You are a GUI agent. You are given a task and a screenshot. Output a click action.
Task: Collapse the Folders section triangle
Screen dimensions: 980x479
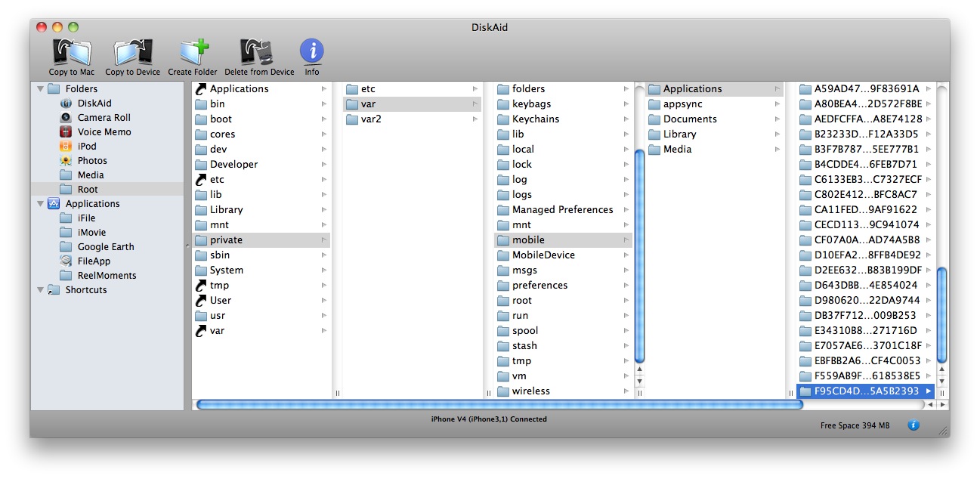(40, 89)
